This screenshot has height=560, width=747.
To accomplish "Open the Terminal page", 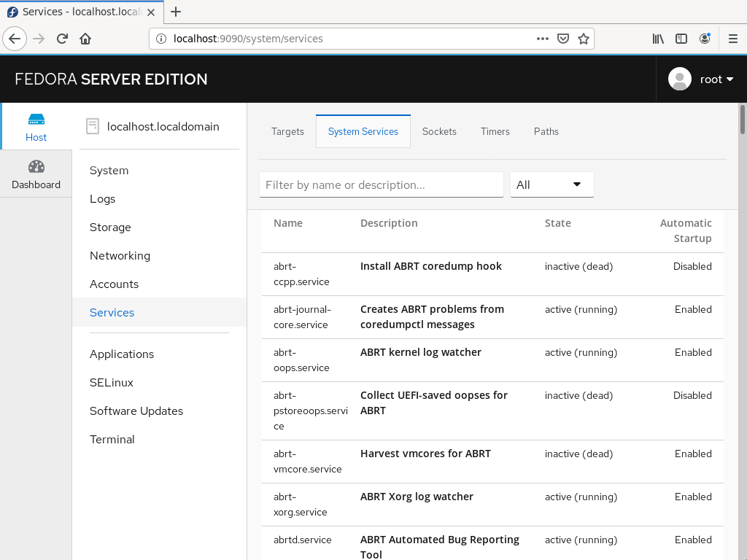I will pos(112,440).
